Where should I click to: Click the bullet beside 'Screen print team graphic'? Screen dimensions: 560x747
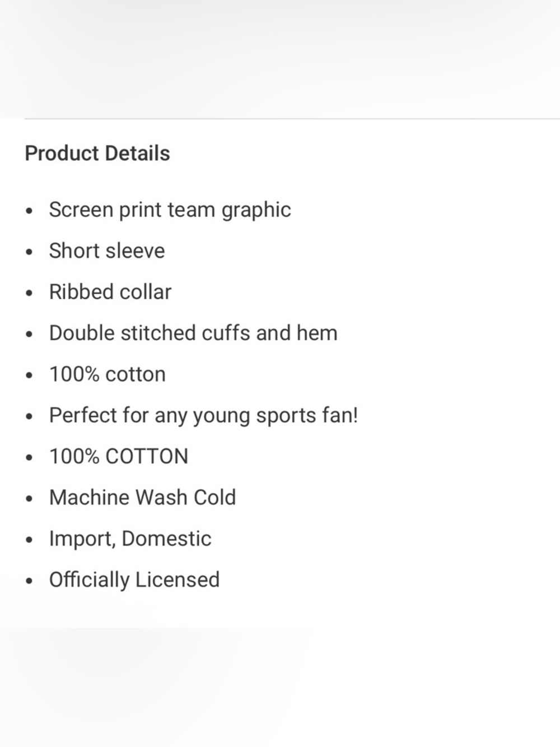pyautogui.click(x=30, y=212)
